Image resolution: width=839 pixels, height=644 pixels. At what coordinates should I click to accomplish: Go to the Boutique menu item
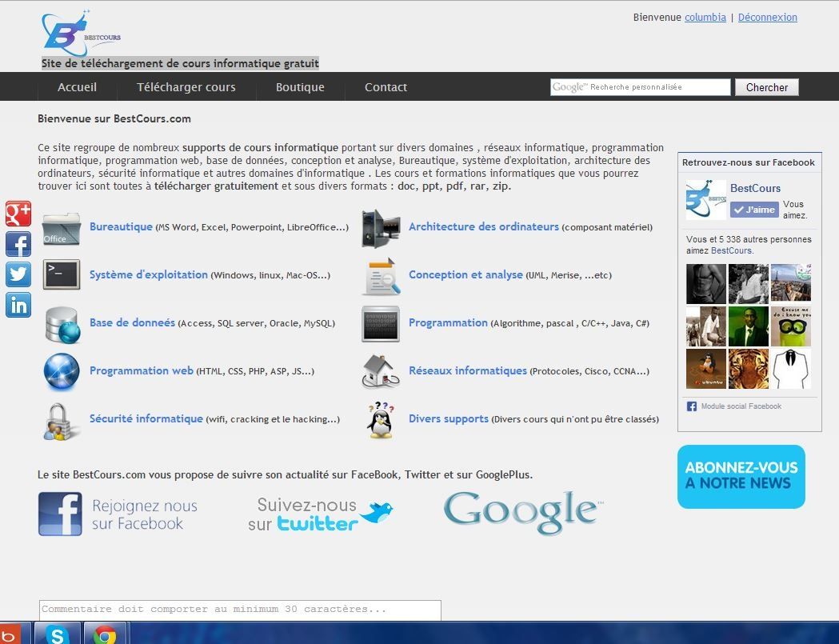300,87
